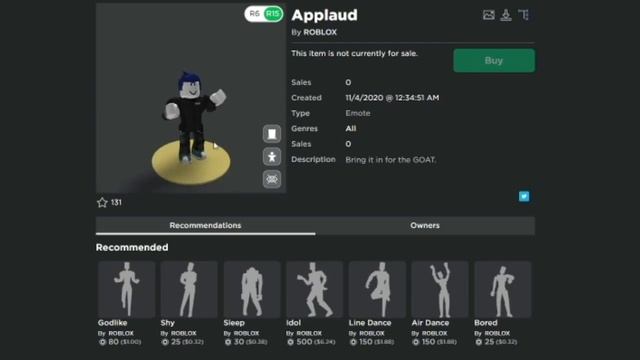
Task: Click the 'Applaud' title heading
Action: (x=324, y=15)
